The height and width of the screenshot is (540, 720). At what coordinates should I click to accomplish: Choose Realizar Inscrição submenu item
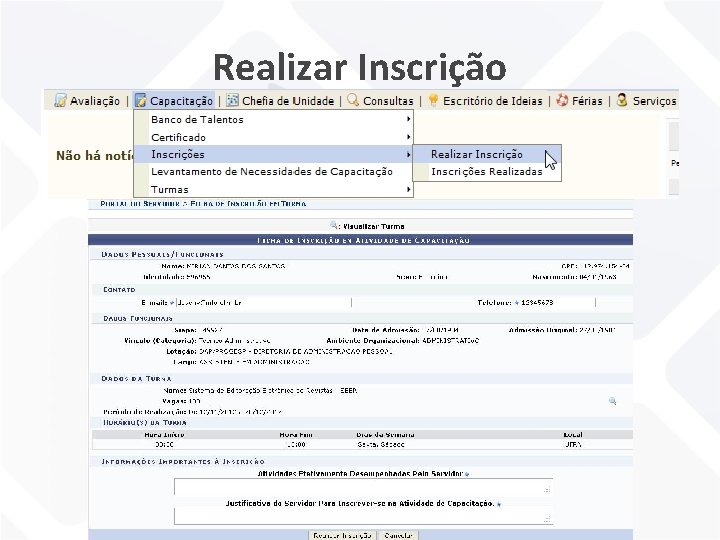(x=487, y=154)
